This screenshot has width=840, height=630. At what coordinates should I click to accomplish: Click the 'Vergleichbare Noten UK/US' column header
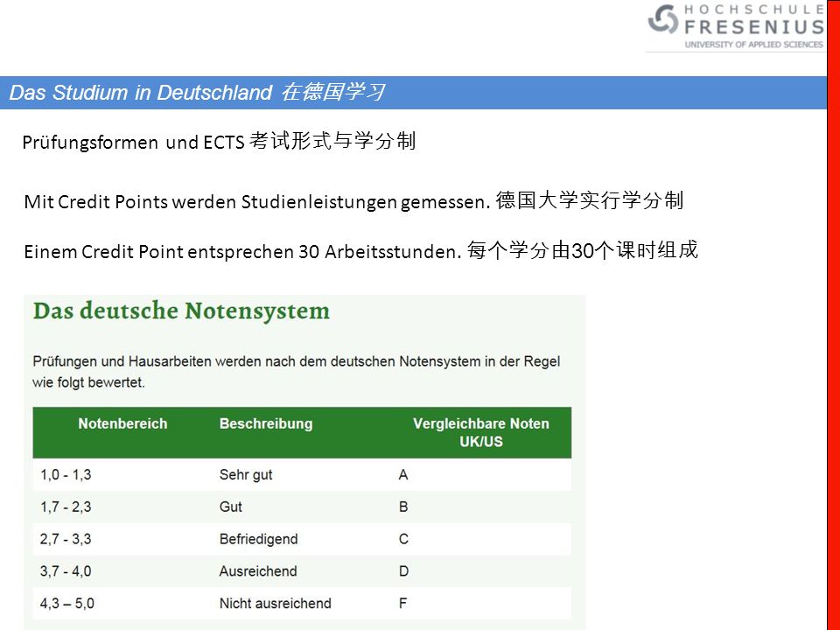coord(481,432)
